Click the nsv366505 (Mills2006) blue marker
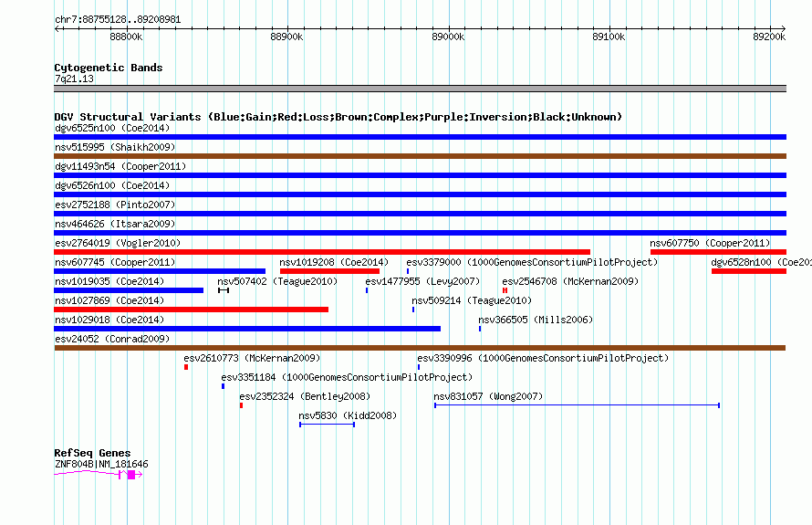This screenshot has width=812, height=525. pyautogui.click(x=480, y=329)
